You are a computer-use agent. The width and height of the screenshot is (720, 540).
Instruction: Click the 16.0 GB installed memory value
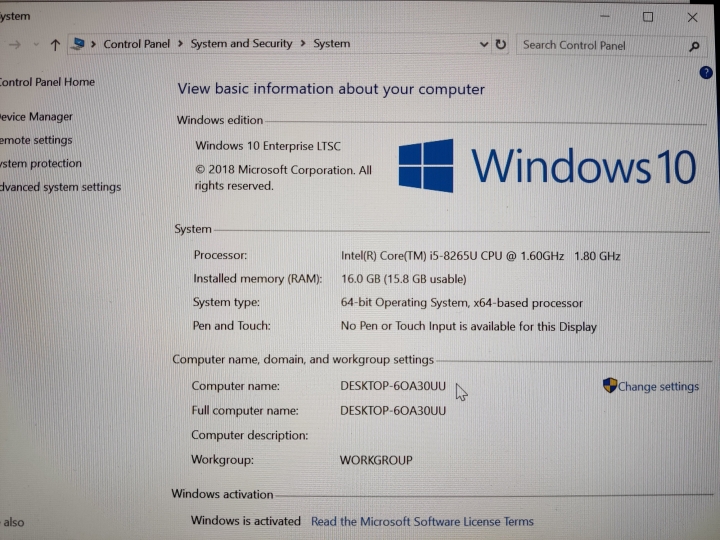pyautogui.click(x=403, y=279)
